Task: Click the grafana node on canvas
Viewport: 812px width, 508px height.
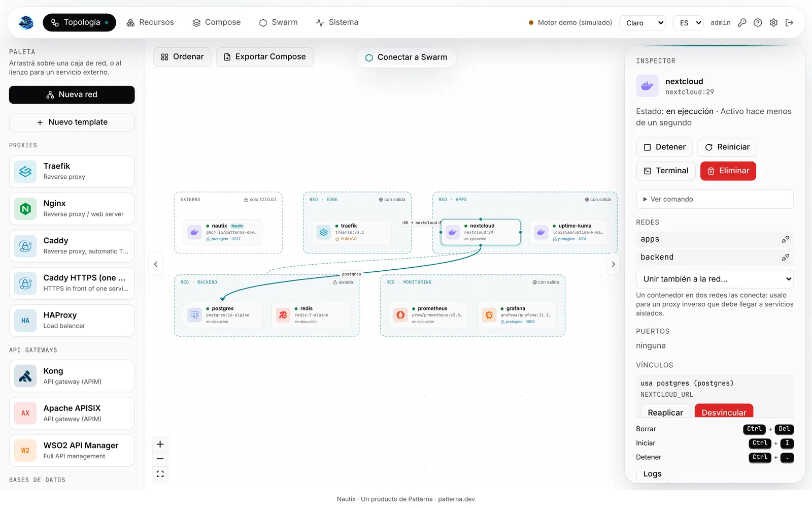Action: tap(517, 315)
